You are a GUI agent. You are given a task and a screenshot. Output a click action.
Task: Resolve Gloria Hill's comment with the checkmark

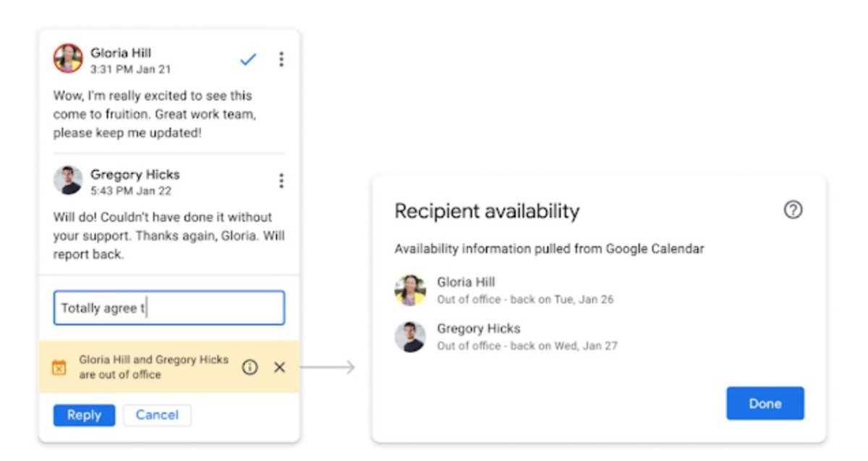pos(248,60)
